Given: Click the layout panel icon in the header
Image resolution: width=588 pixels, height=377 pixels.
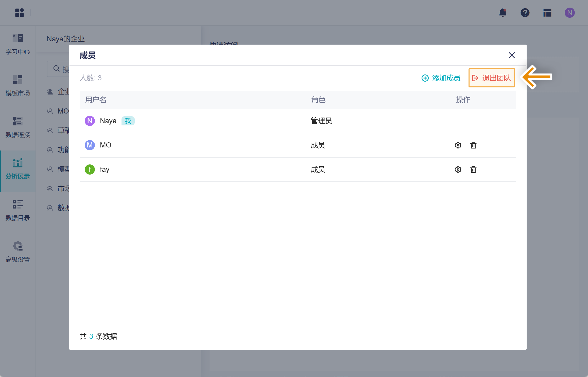Looking at the screenshot, I should pos(547,13).
